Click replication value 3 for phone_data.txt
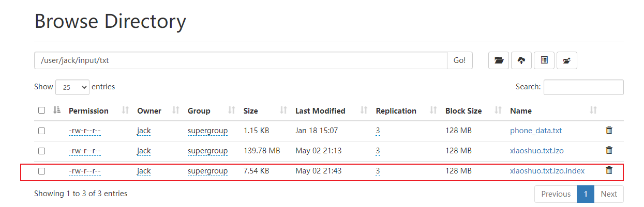644x207 pixels. pyautogui.click(x=378, y=131)
